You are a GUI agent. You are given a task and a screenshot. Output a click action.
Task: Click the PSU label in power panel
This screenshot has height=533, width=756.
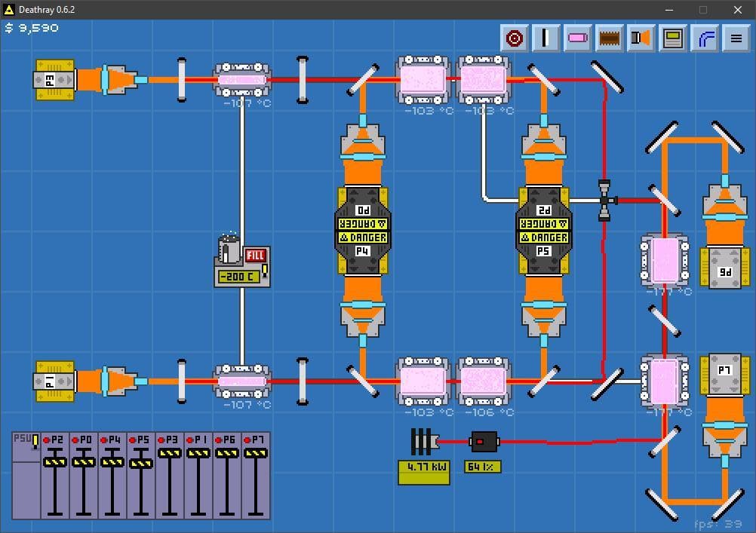coord(22,438)
